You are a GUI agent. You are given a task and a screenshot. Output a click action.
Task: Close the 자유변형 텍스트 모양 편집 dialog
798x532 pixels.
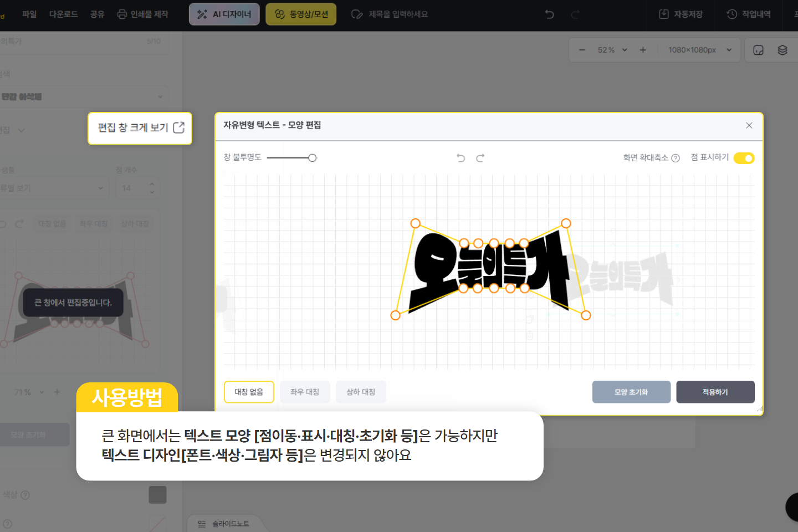tap(749, 125)
